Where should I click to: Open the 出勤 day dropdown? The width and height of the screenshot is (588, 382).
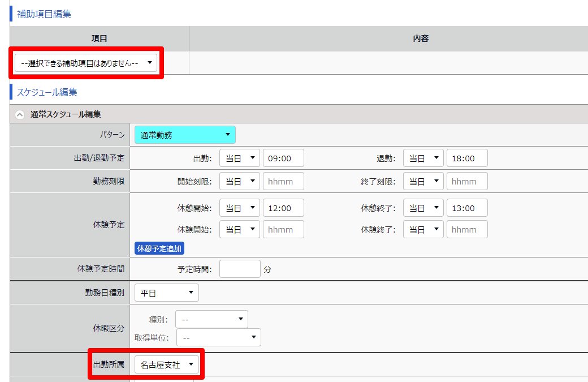coord(240,158)
